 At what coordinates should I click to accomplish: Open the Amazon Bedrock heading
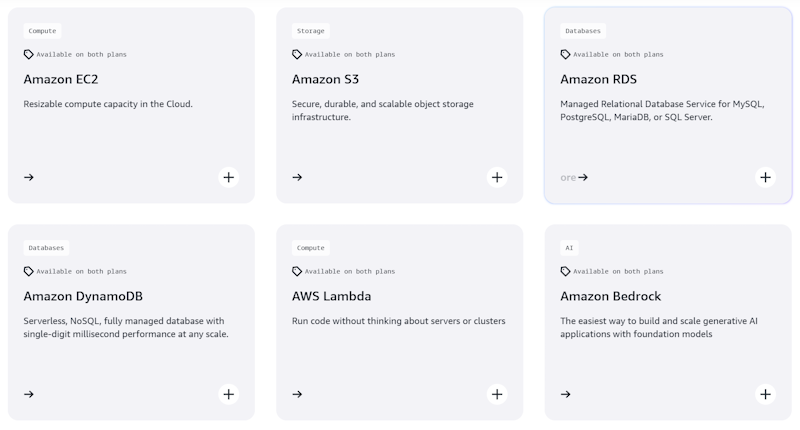610,296
